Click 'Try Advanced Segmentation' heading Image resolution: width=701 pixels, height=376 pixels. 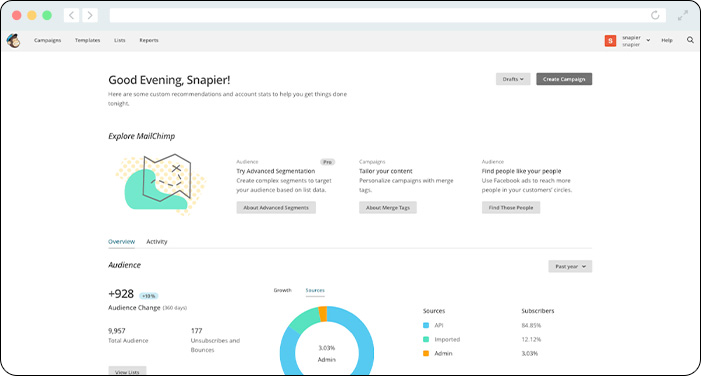[x=276, y=171]
